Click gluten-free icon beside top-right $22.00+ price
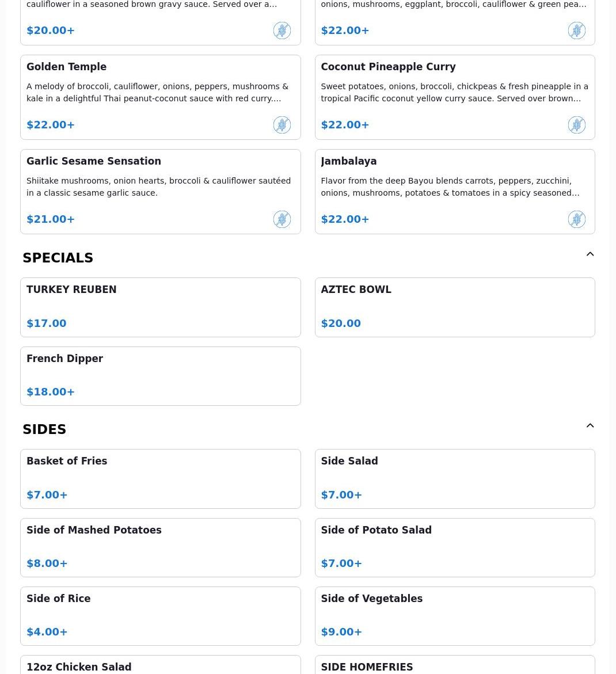The width and height of the screenshot is (616, 674). click(x=576, y=31)
